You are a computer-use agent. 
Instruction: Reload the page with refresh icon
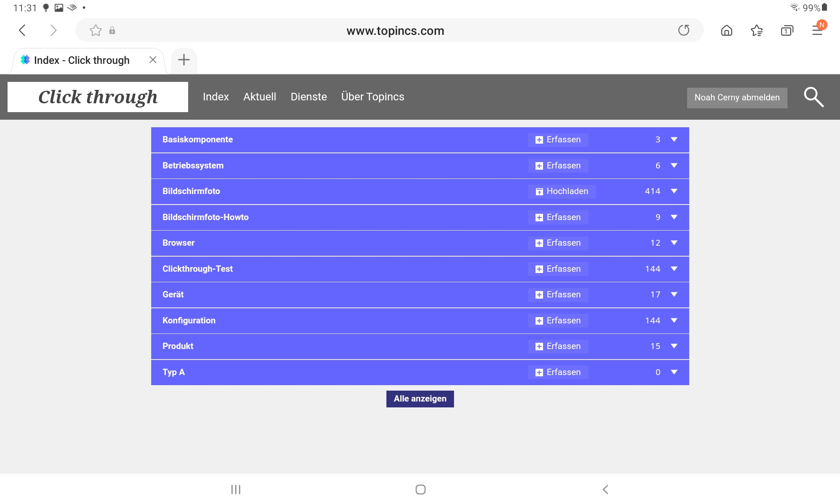pyautogui.click(x=683, y=30)
